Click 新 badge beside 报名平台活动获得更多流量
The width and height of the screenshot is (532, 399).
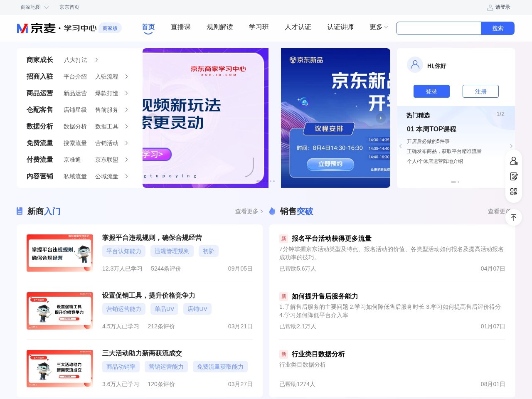click(x=284, y=239)
